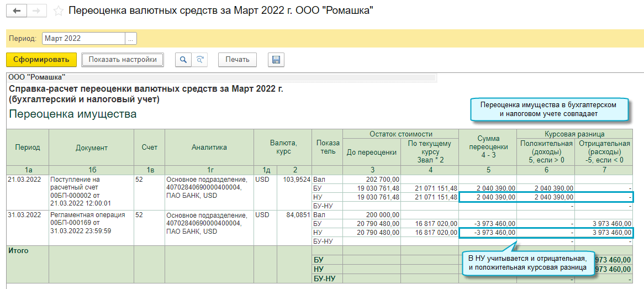This screenshot has height=289, width=644.
Task: Add report to favorites with star icon
Action: tap(57, 11)
